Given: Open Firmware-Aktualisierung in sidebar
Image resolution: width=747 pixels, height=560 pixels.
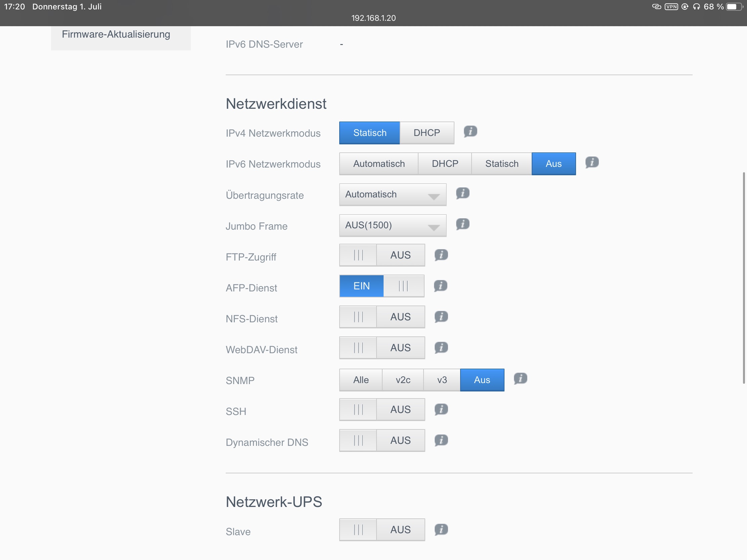Looking at the screenshot, I should click(x=116, y=35).
